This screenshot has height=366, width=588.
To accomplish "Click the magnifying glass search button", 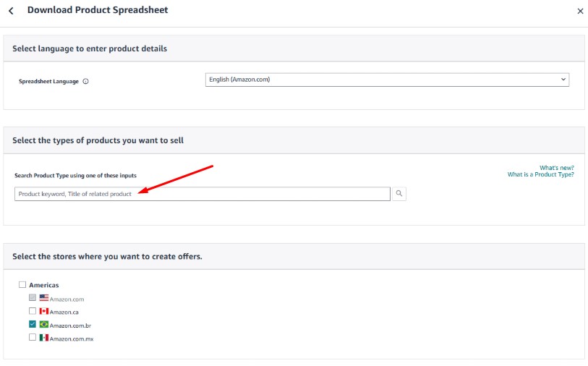I will (399, 194).
